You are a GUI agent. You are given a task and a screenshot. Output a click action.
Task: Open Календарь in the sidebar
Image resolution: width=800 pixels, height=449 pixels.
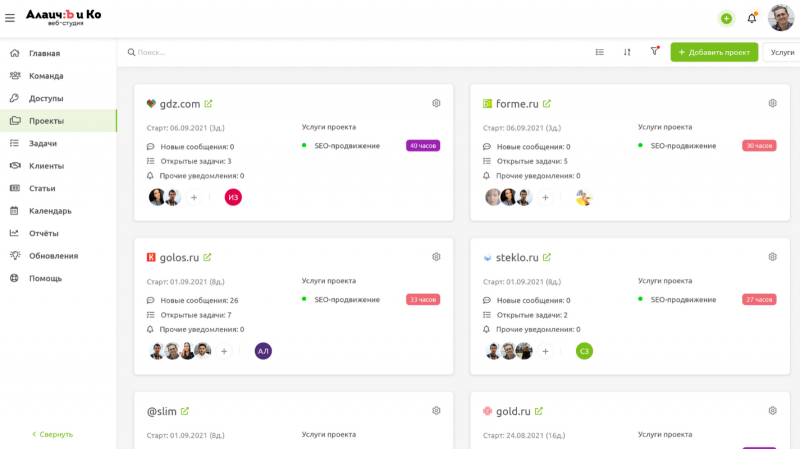(50, 211)
